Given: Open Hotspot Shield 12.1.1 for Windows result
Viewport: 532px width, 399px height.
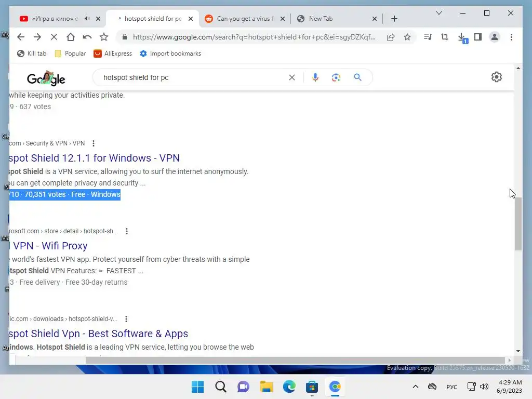Looking at the screenshot, I should click(x=95, y=158).
